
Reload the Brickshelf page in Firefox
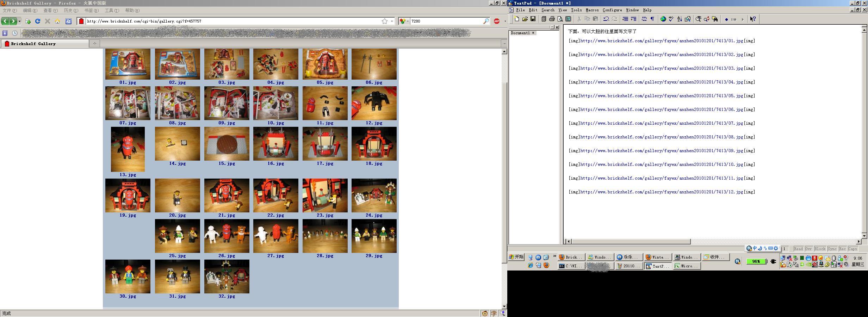pyautogui.click(x=38, y=21)
